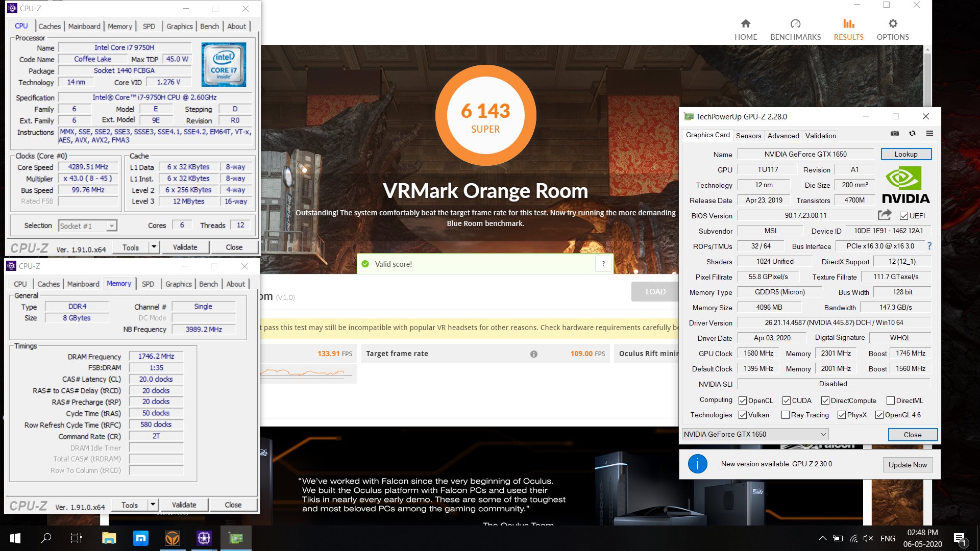Viewport: 980px width, 551px height.
Task: Expand Tools dropdown arrow in top CPU-Z
Action: [154, 247]
